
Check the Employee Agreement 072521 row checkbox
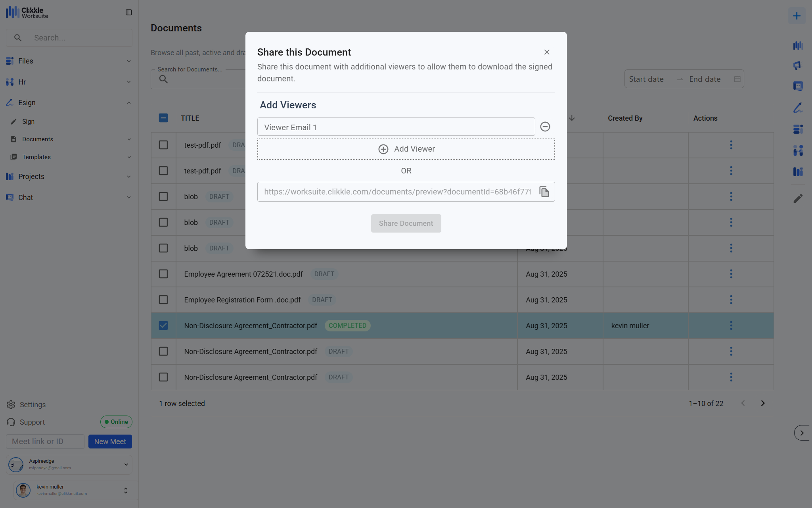(x=163, y=274)
